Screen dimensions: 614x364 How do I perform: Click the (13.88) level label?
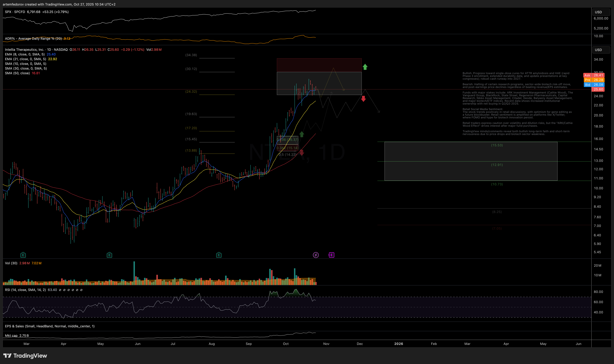click(191, 150)
